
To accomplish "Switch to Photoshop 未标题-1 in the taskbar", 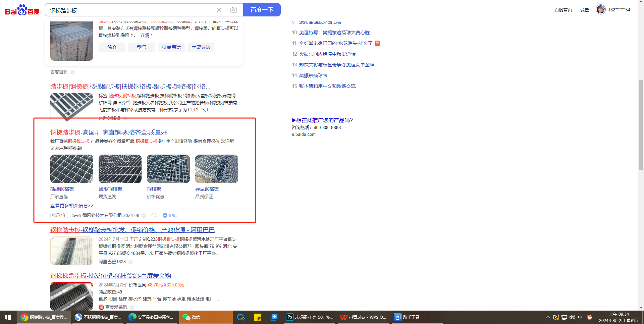I will (x=310, y=317).
